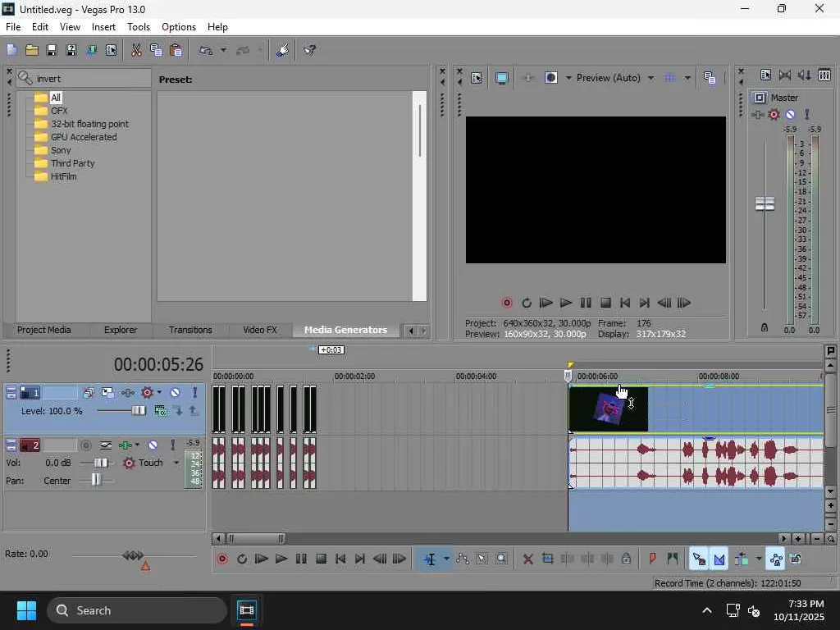Click the Copy icon in the toolbar
The width and height of the screenshot is (840, 630).
coord(156,50)
